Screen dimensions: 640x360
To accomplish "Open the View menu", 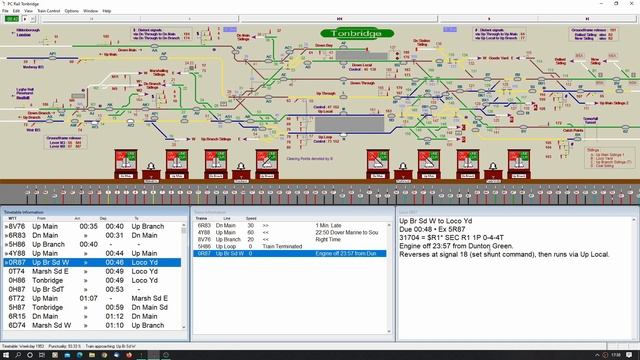I will [x=28, y=11].
